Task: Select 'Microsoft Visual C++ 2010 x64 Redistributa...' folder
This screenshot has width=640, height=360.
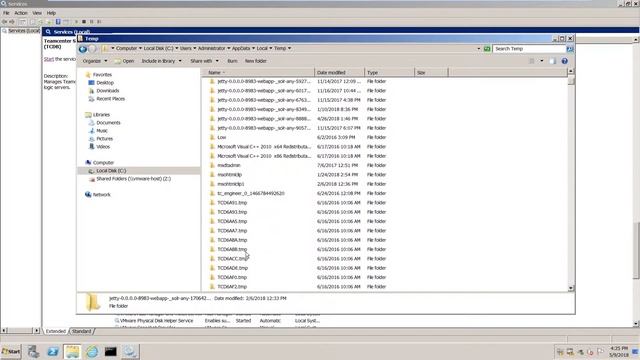Action: pyautogui.click(x=264, y=147)
